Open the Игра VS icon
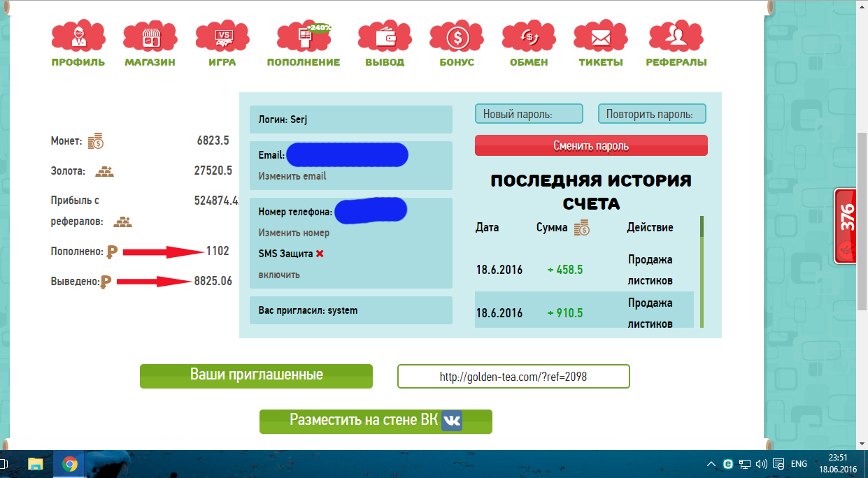868x478 pixels. (x=222, y=36)
